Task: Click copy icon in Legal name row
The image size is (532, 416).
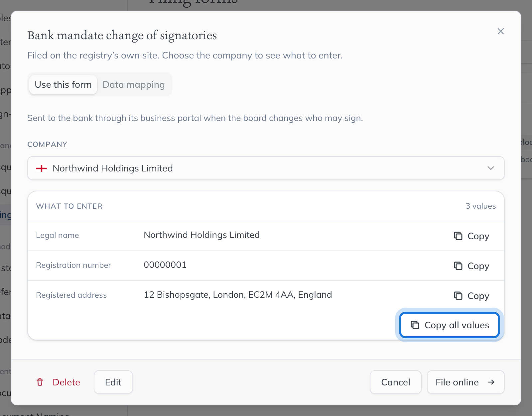Action: pyautogui.click(x=458, y=236)
